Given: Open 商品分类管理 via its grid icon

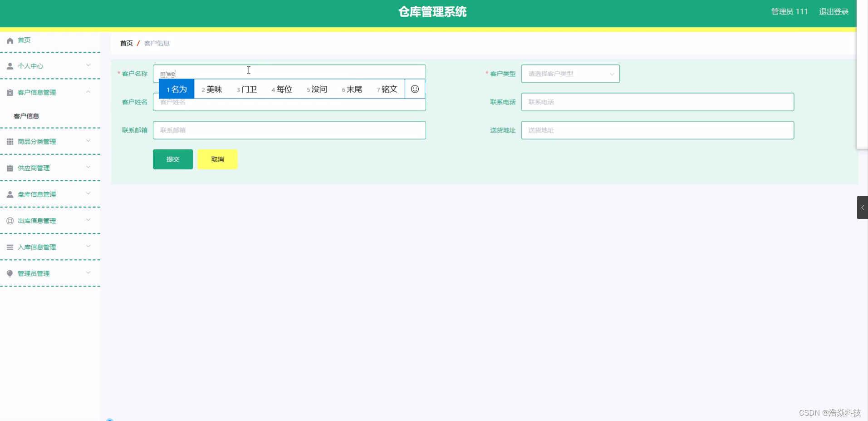Looking at the screenshot, I should (10, 141).
